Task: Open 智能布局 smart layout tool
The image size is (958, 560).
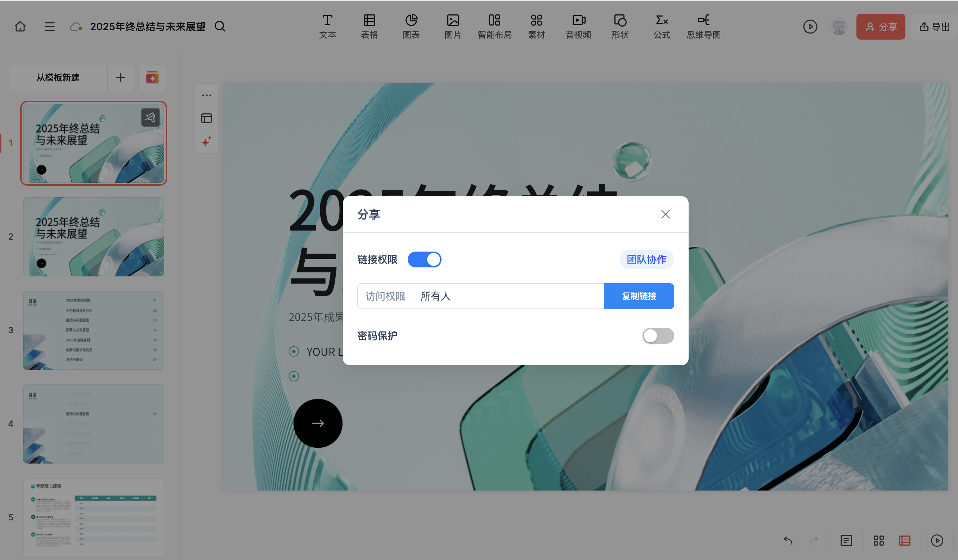Action: (494, 27)
